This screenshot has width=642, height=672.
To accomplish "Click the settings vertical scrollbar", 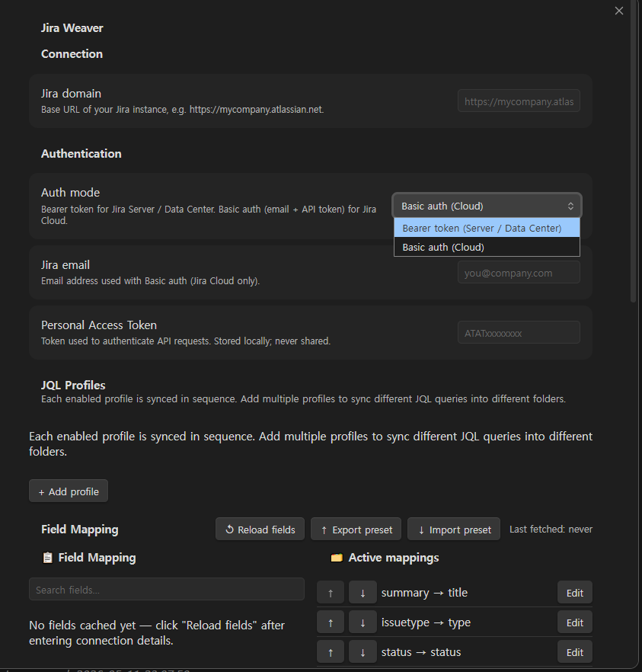I will pos(634,152).
